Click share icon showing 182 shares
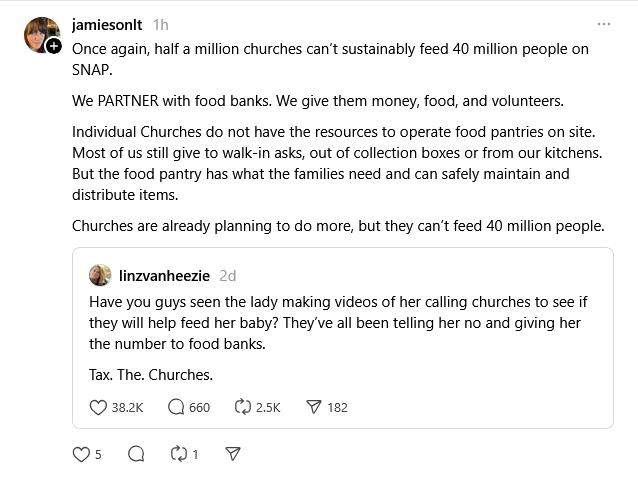 pos(313,407)
